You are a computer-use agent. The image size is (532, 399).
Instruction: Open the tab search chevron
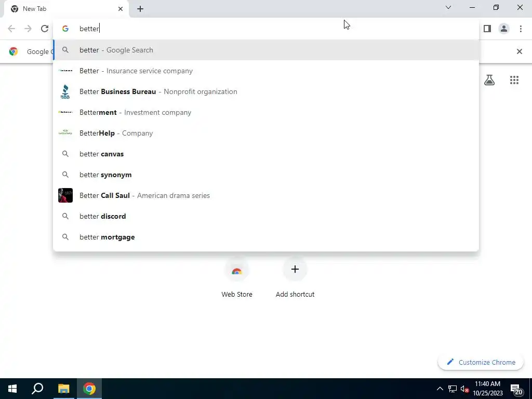pos(448,7)
